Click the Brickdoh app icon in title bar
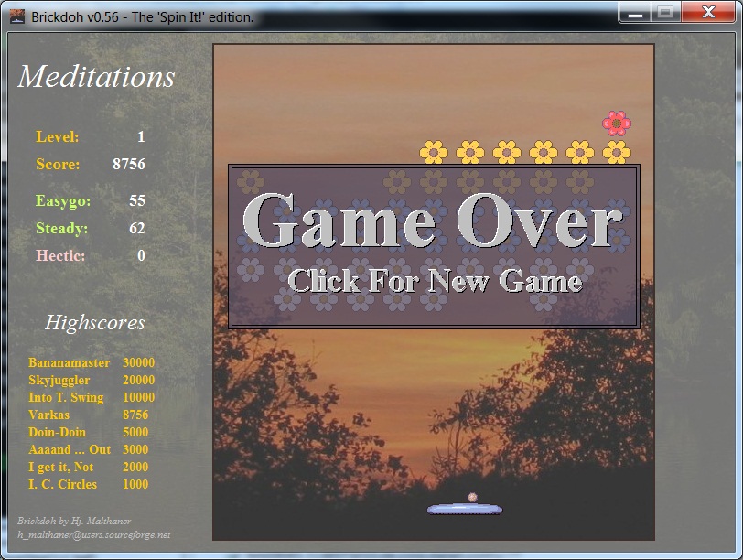The width and height of the screenshot is (743, 560). coord(17,16)
